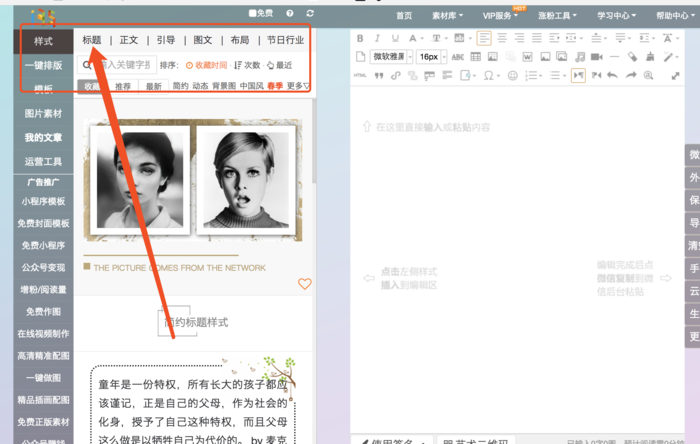The image size is (700, 444).
Task: Open the 小程序模板 sidebar link
Action: pos(43,201)
